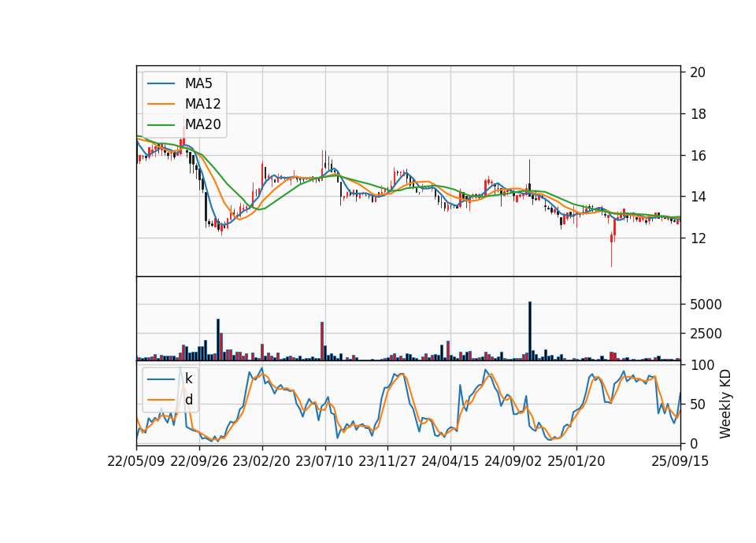Click the tallest volume bar above 5000
This screenshot has width=756, height=543.
pyautogui.click(x=530, y=331)
